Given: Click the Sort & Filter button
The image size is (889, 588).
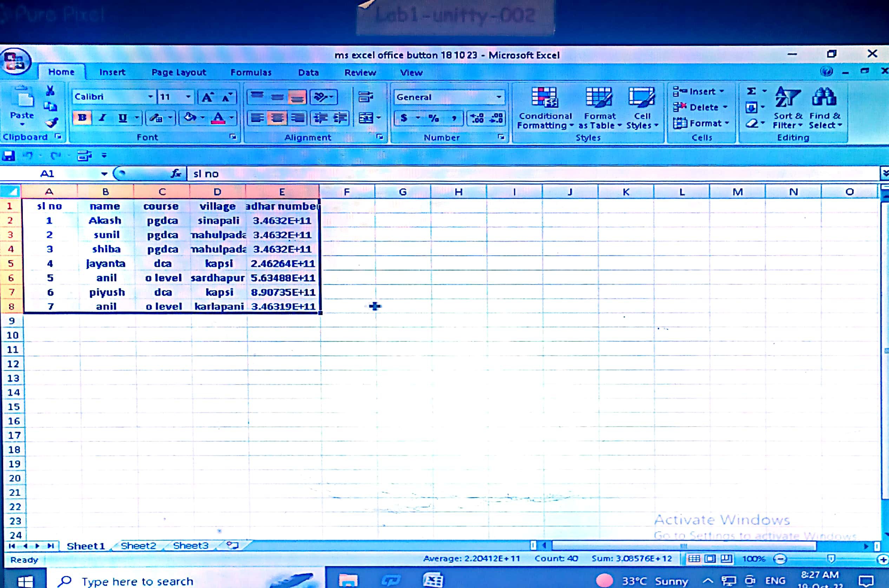Looking at the screenshot, I should coord(787,108).
